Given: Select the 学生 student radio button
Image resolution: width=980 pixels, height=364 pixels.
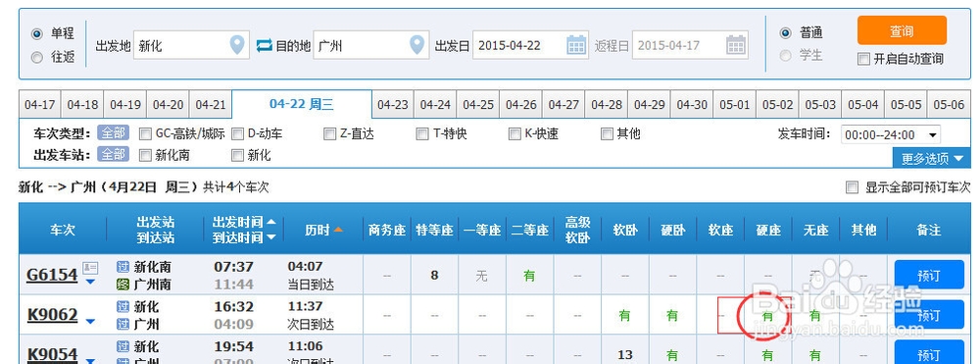Looking at the screenshot, I should coord(786,56).
